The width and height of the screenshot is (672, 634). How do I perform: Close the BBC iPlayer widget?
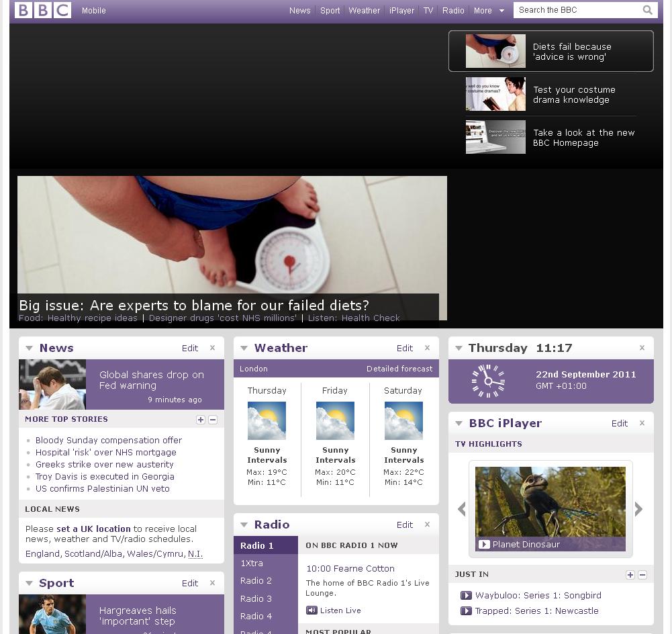642,423
